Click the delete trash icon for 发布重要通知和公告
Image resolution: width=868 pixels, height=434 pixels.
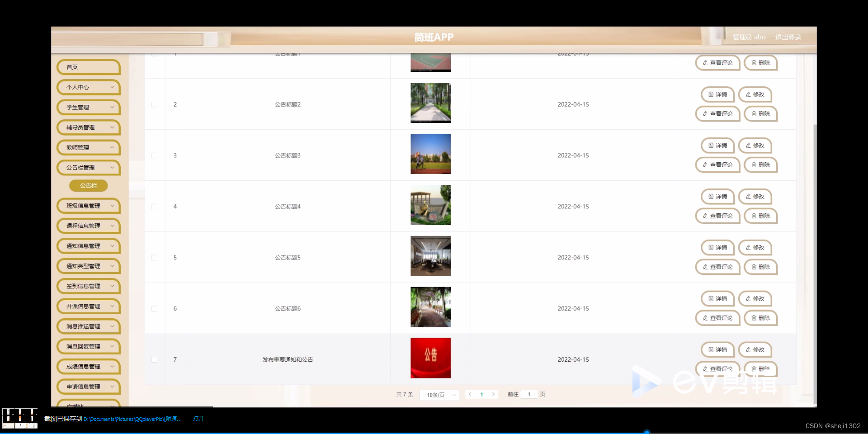pyautogui.click(x=753, y=369)
